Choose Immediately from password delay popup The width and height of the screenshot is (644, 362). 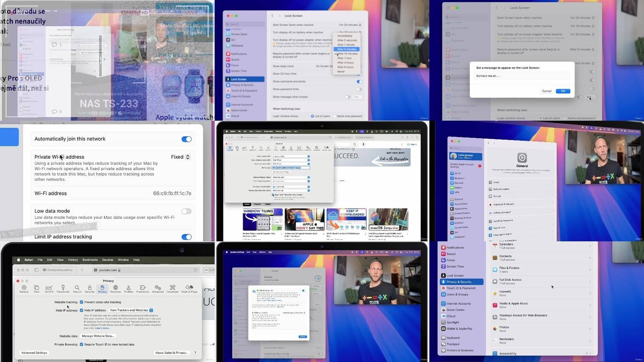click(345, 36)
